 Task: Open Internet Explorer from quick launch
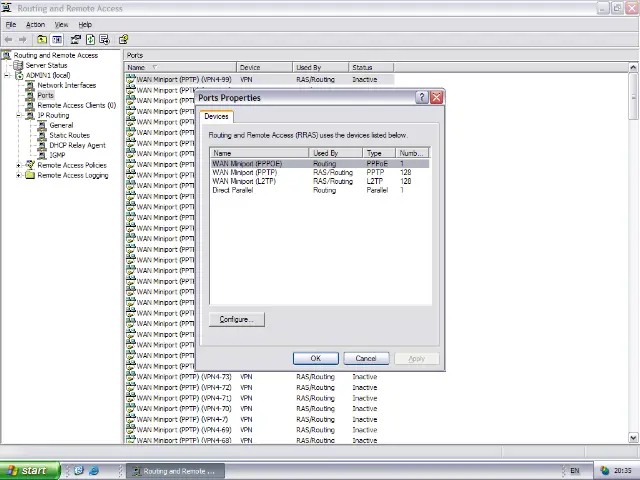[x=94, y=471]
